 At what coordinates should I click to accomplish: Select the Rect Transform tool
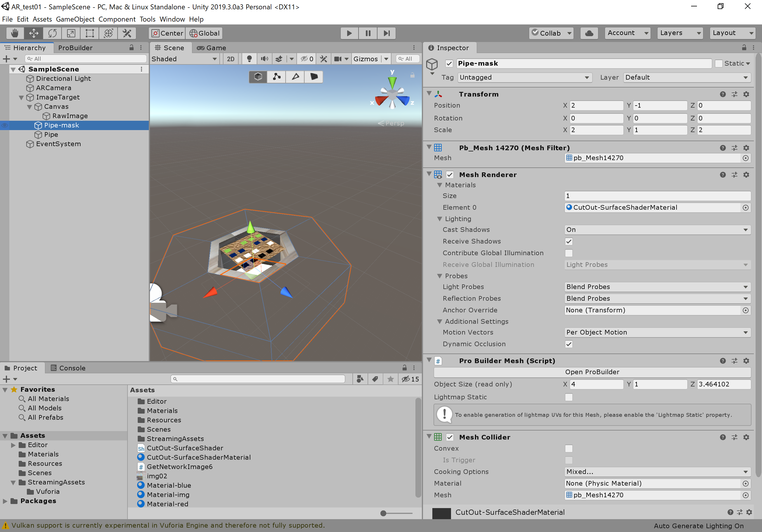(x=90, y=33)
